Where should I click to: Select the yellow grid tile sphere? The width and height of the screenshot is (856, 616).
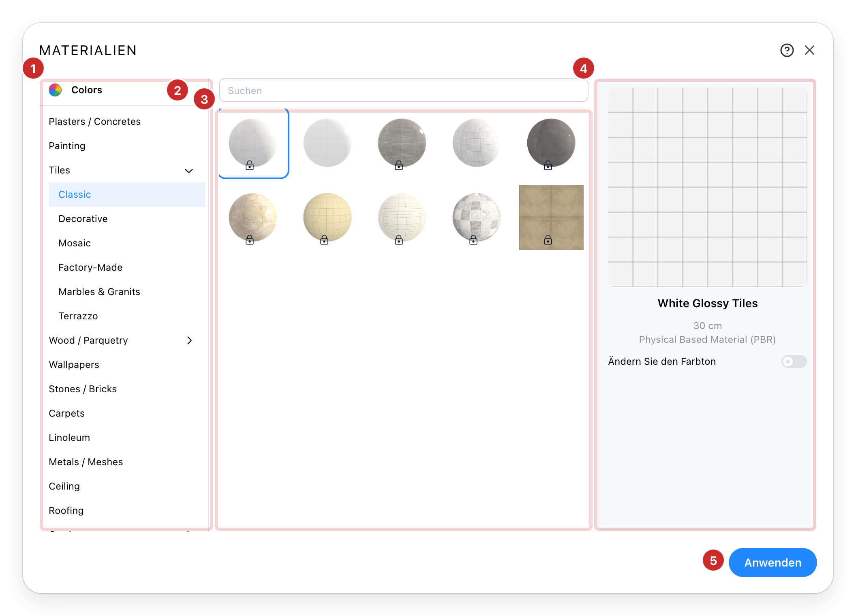coord(327,217)
